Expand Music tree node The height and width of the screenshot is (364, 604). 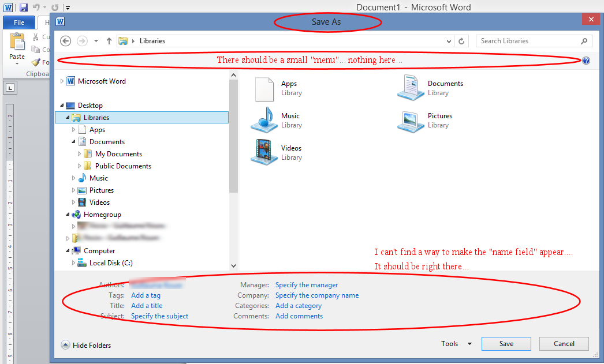pos(73,178)
